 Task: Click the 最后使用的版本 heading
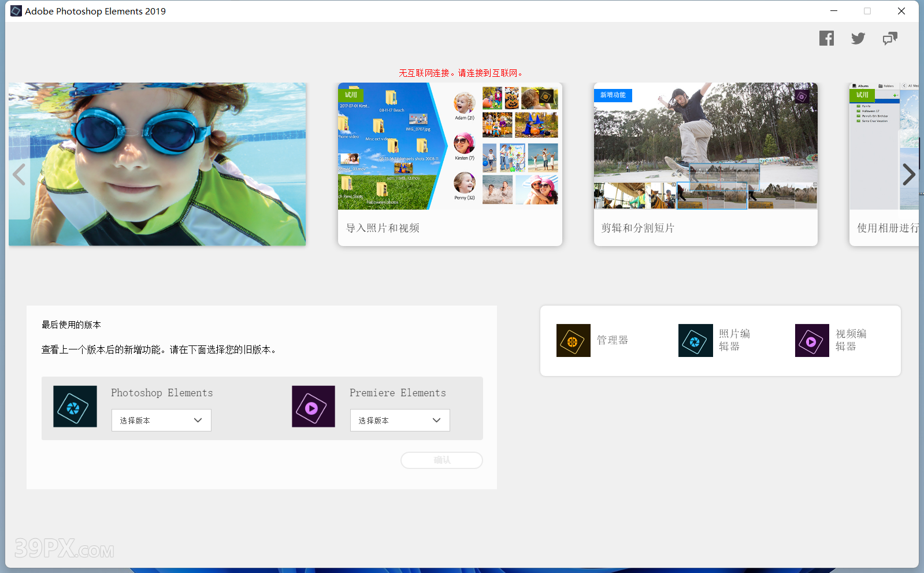coord(71,325)
